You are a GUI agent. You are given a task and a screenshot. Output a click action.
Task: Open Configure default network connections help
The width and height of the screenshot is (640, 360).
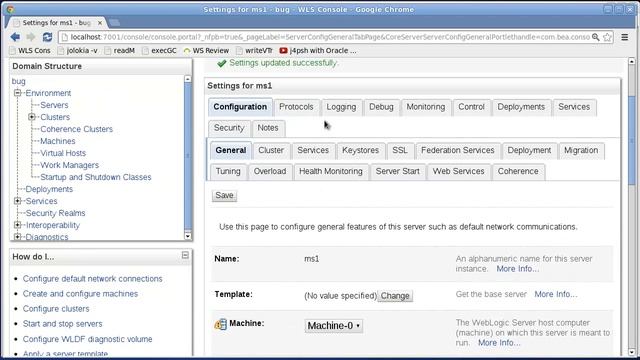[92, 279]
